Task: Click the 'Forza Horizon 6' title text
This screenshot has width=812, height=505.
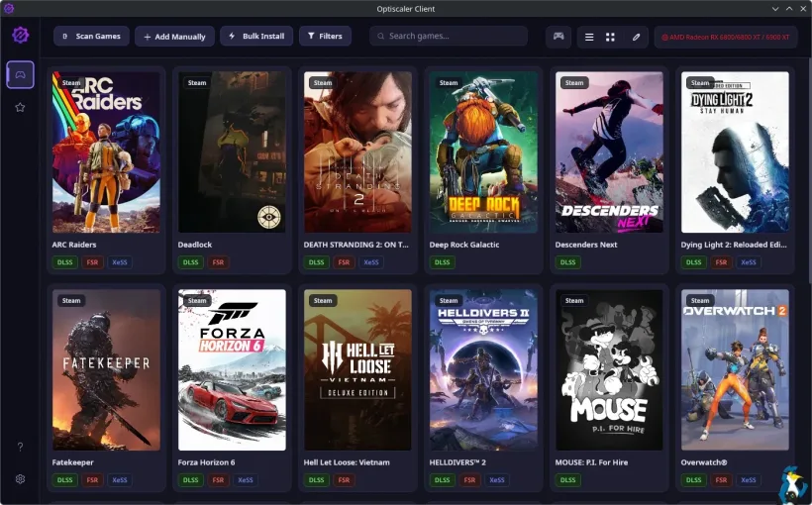Action: [x=206, y=462]
